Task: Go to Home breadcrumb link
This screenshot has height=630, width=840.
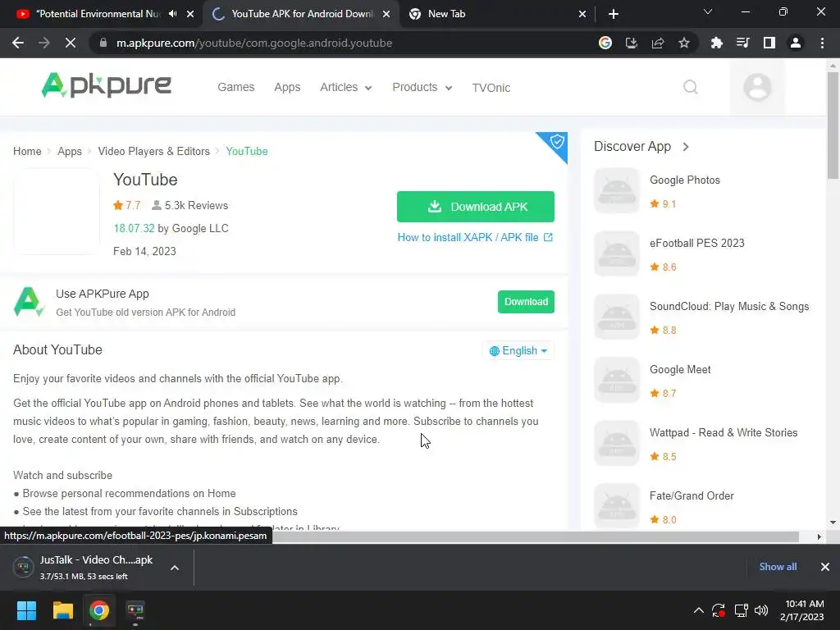Action: coord(27,152)
